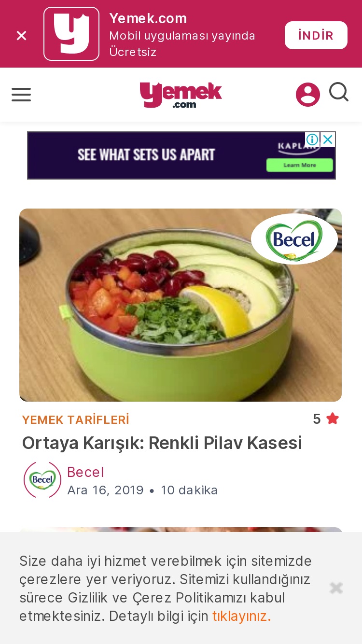This screenshot has width=362, height=644.
Task: Dismiss the app download banner
Action: click(21, 35)
